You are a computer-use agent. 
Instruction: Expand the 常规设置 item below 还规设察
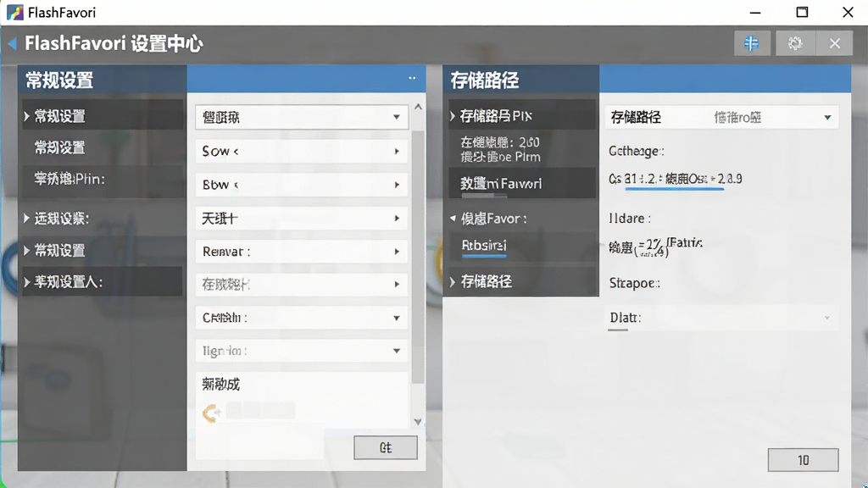click(26, 251)
